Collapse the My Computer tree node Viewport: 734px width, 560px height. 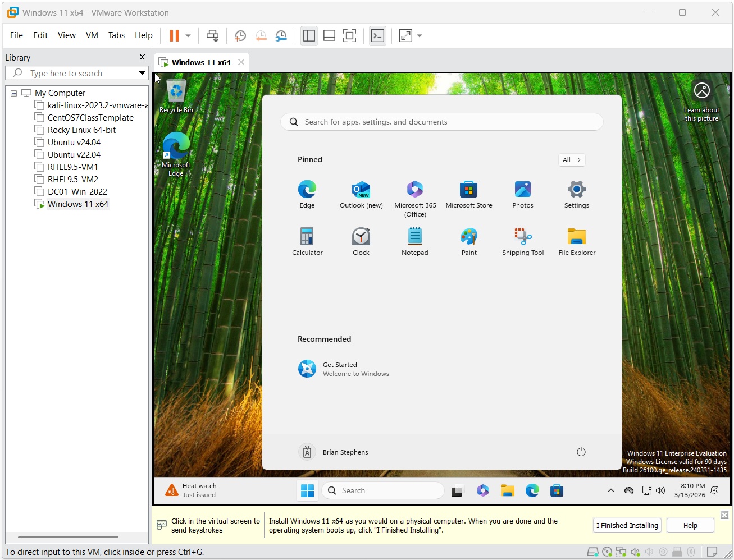coord(13,93)
